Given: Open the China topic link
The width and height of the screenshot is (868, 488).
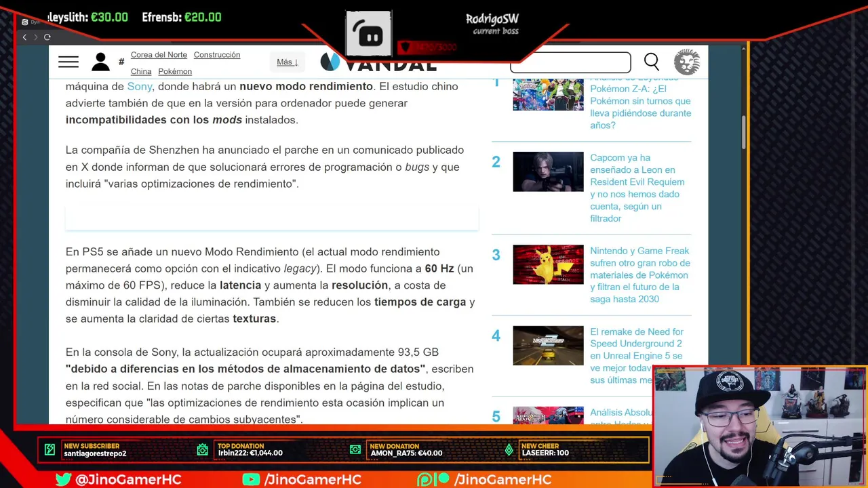Looking at the screenshot, I should click(x=141, y=72).
